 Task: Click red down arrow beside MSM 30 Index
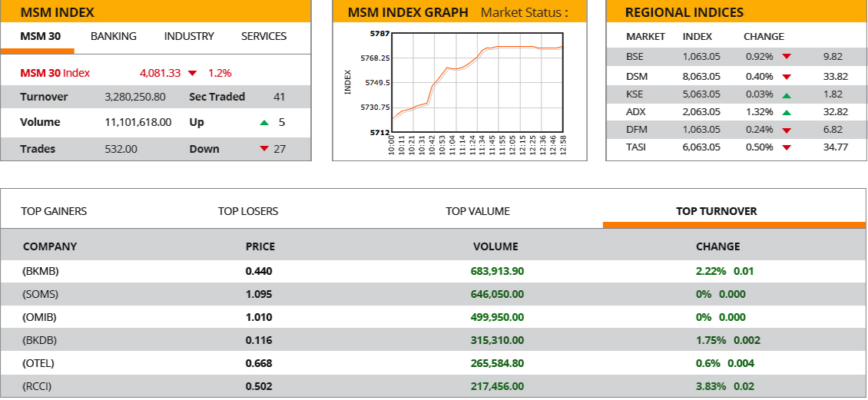192,73
